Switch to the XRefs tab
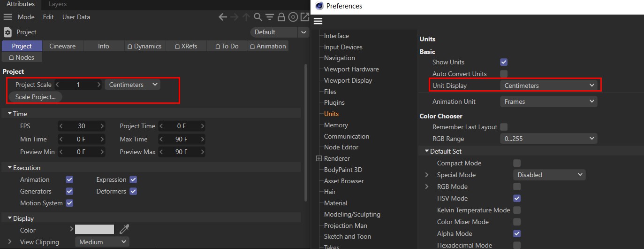Image resolution: width=644 pixels, height=249 pixels. [186, 46]
